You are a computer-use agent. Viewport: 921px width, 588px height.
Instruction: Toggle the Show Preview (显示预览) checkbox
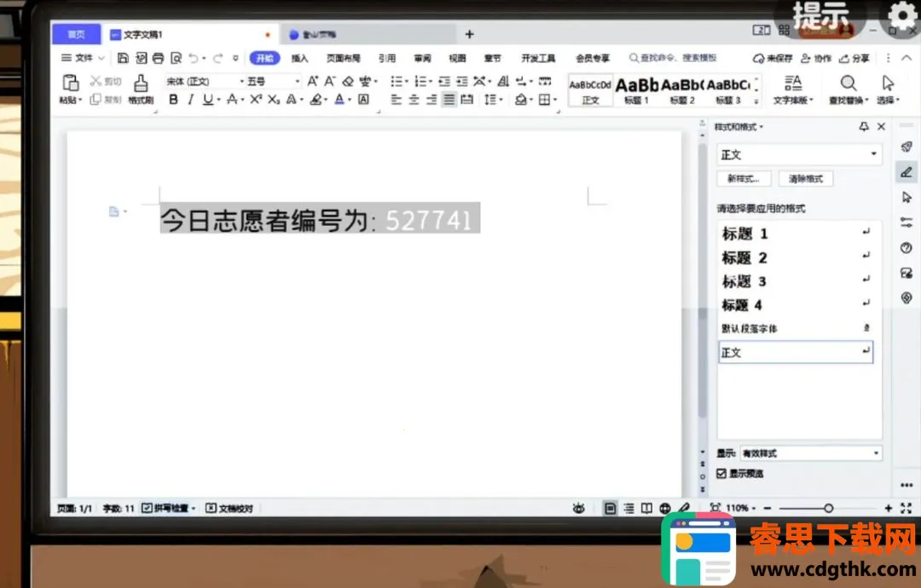point(721,473)
